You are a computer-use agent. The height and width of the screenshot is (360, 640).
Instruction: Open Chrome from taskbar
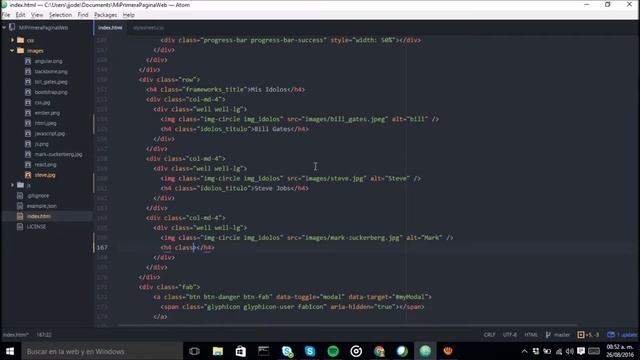(x=379, y=351)
